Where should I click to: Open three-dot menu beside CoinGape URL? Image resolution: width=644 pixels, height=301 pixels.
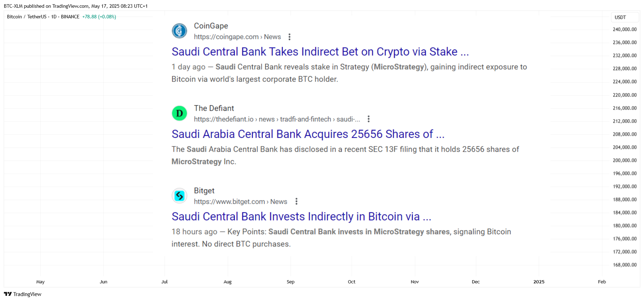[x=290, y=37]
